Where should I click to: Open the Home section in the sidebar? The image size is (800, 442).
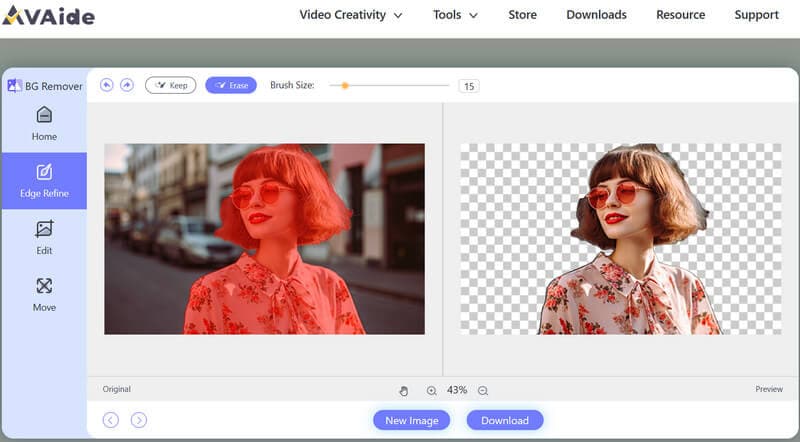pyautogui.click(x=44, y=123)
